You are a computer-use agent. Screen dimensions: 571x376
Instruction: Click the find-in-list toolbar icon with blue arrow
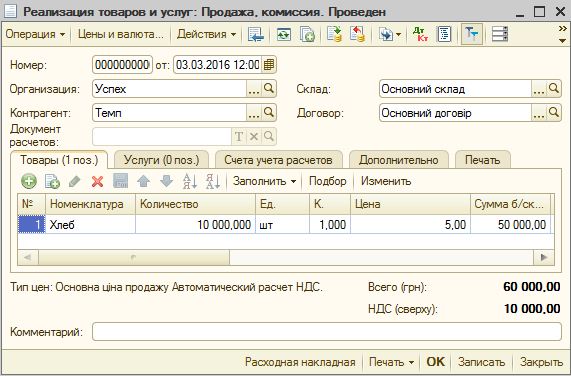point(256,34)
